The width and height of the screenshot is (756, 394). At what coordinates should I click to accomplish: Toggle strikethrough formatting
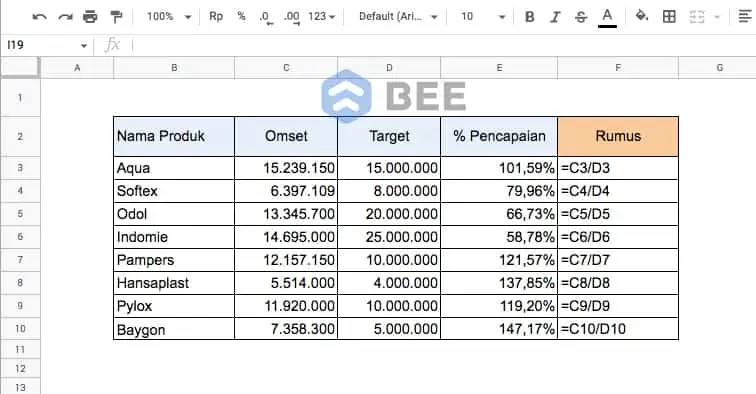coord(581,17)
